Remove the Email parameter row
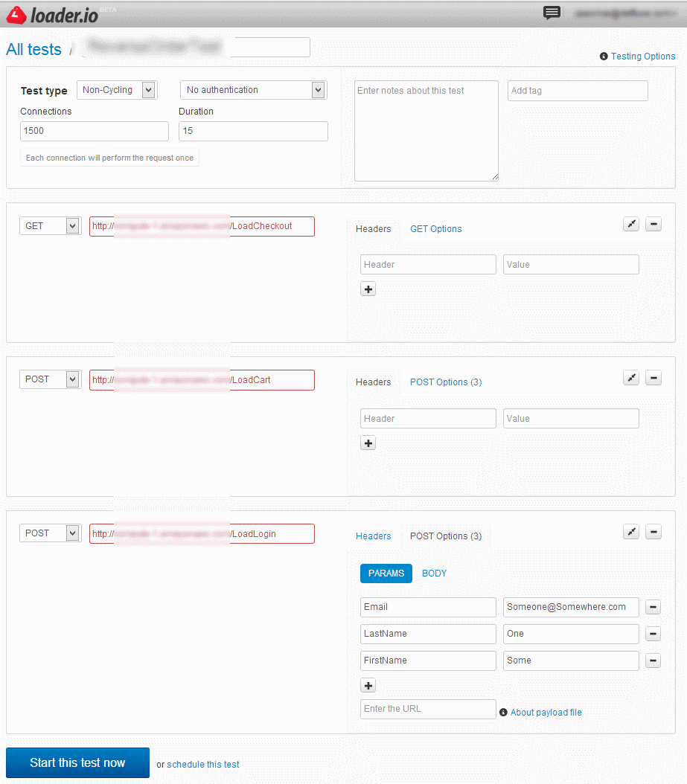687x784 pixels. (x=653, y=607)
